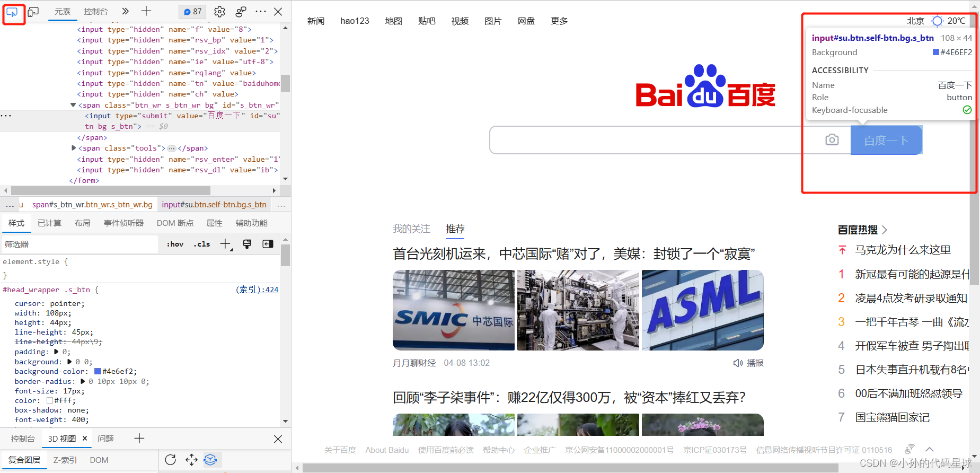980x473 pixels.
Task: Switch drawer to 控制台 tab
Action: pyautogui.click(x=23, y=439)
